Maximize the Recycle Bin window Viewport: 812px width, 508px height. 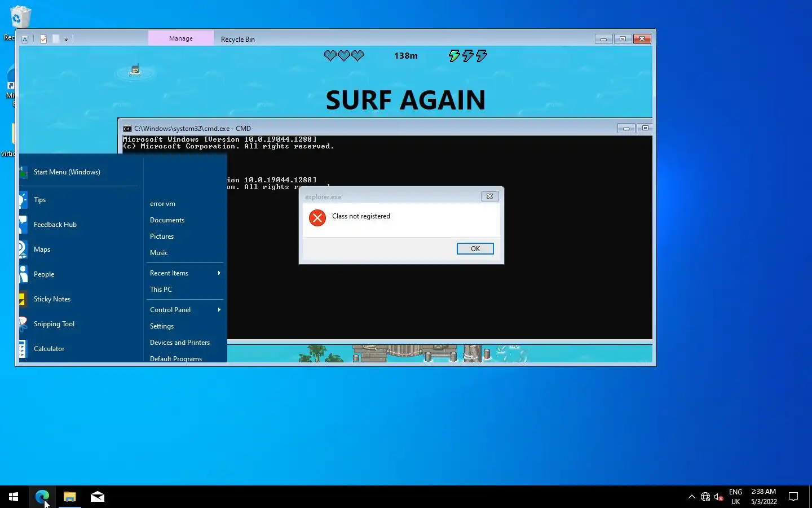point(623,39)
